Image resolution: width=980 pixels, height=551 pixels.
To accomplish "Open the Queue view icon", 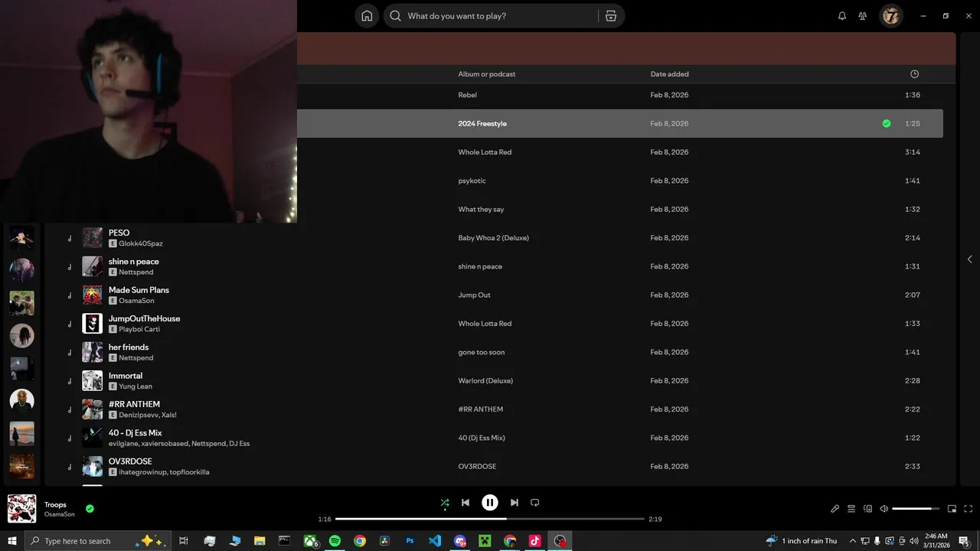I will click(x=851, y=509).
